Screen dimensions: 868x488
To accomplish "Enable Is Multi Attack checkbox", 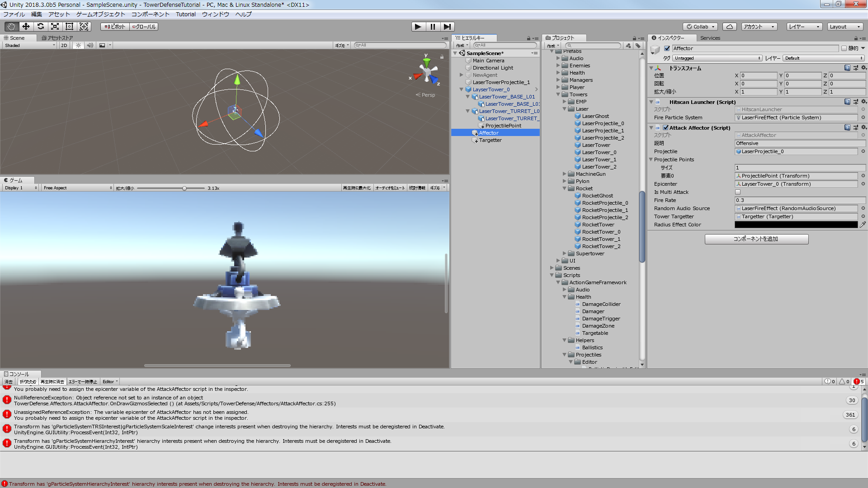I will (x=738, y=192).
